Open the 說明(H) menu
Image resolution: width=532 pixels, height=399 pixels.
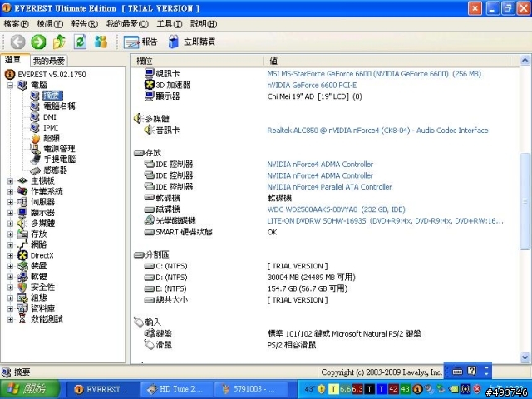tap(204, 24)
